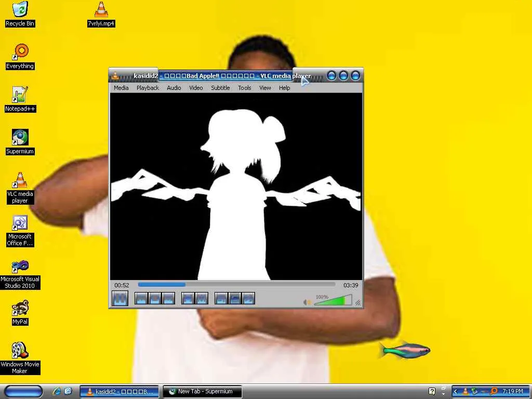Click second quick launch icon beside Internet Explorer
The image size is (532, 399).
pos(68,392)
